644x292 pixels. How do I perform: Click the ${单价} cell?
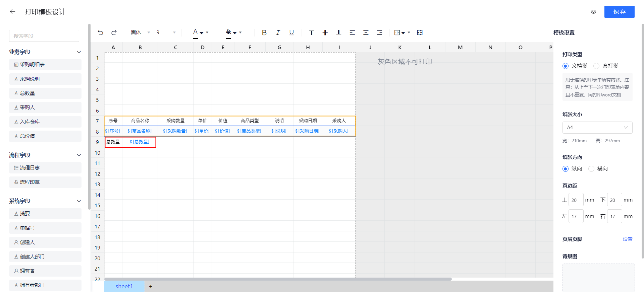coord(202,131)
